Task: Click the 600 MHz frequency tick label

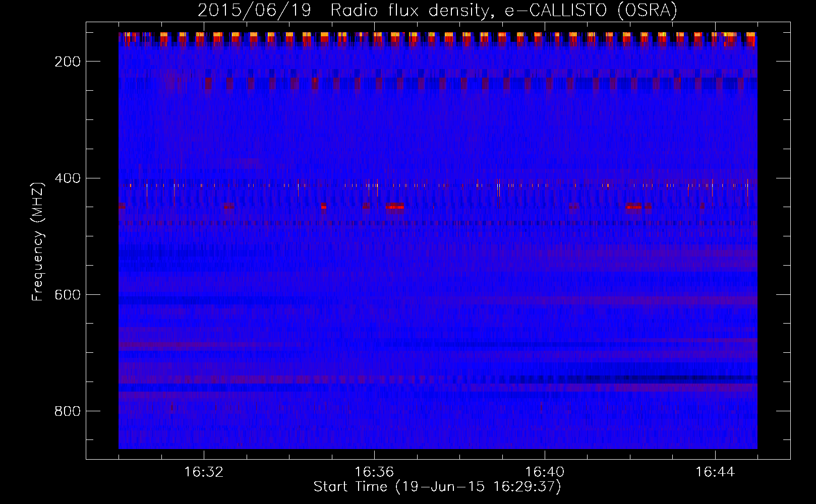Action: (x=68, y=295)
